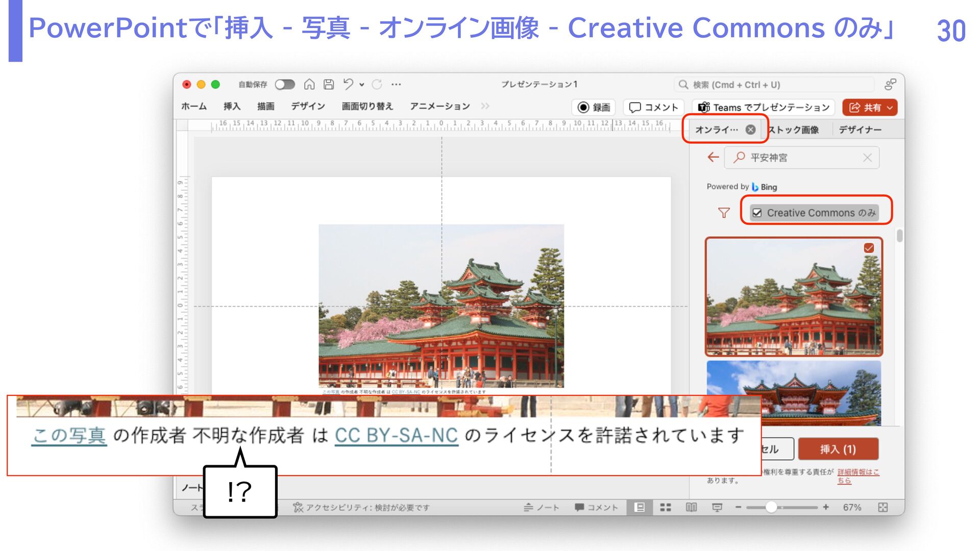Expand the 共有 share dropdown

click(x=890, y=108)
